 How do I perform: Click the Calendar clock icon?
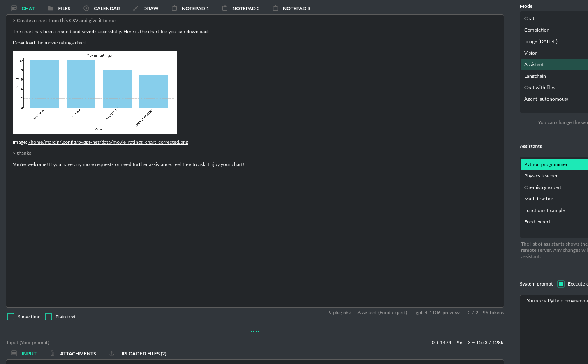click(86, 8)
